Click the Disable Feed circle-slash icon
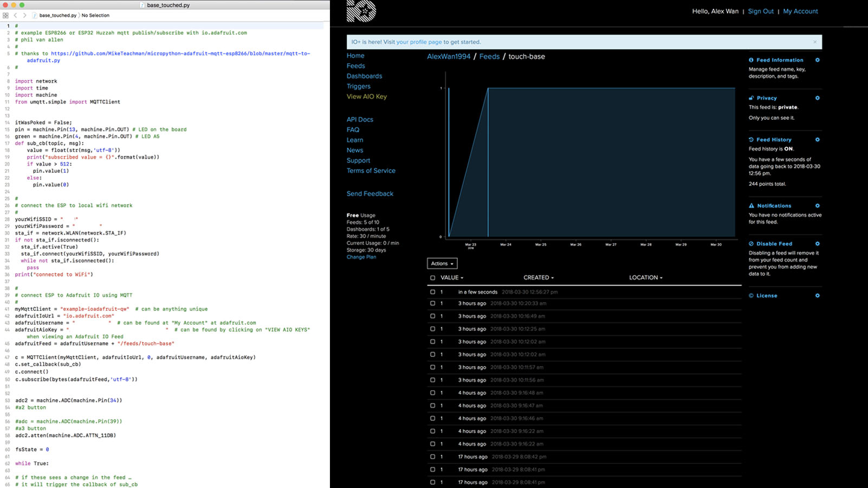The width and height of the screenshot is (868, 488). [751, 244]
